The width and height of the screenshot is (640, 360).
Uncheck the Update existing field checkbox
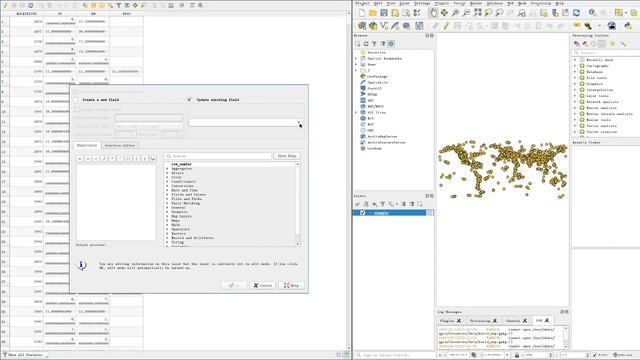pos(189,100)
